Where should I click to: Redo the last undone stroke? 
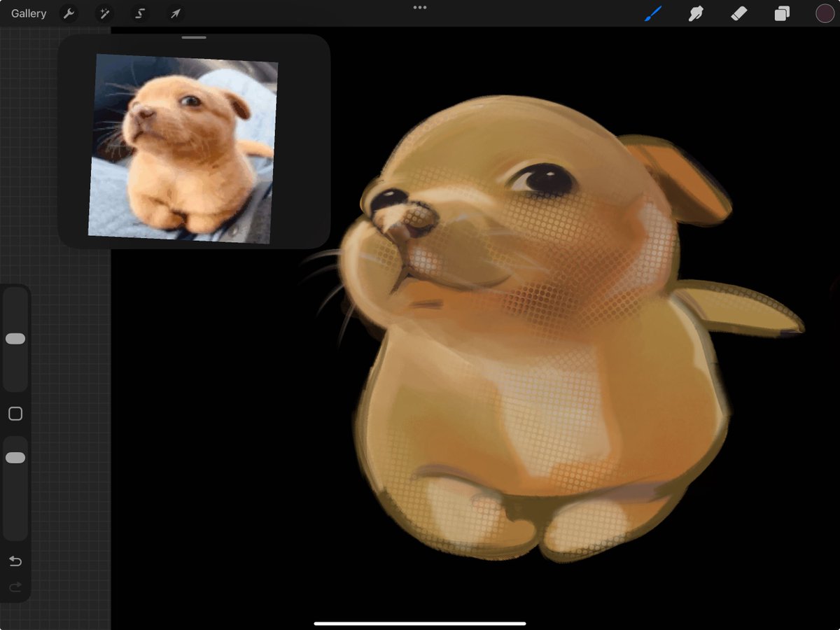click(x=15, y=587)
